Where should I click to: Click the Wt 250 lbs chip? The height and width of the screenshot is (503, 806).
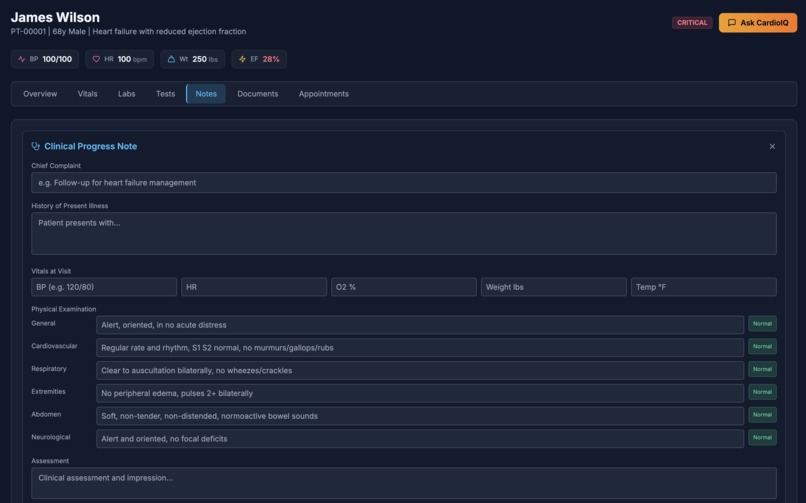[x=193, y=59]
